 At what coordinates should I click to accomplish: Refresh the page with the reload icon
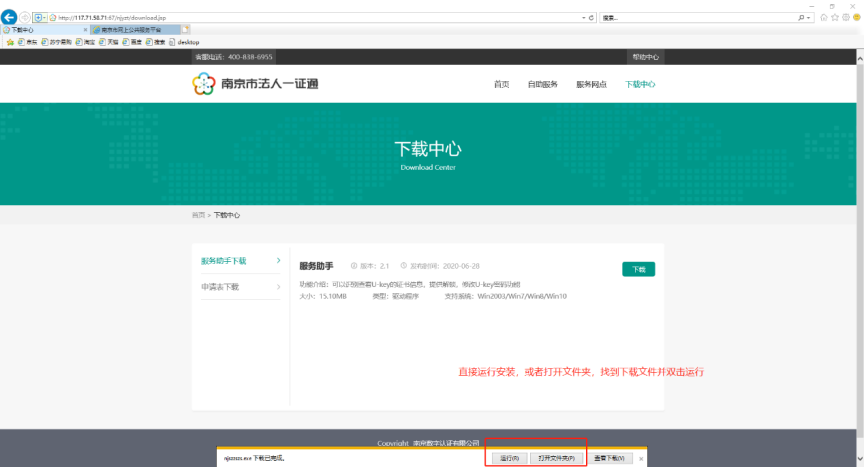click(592, 18)
